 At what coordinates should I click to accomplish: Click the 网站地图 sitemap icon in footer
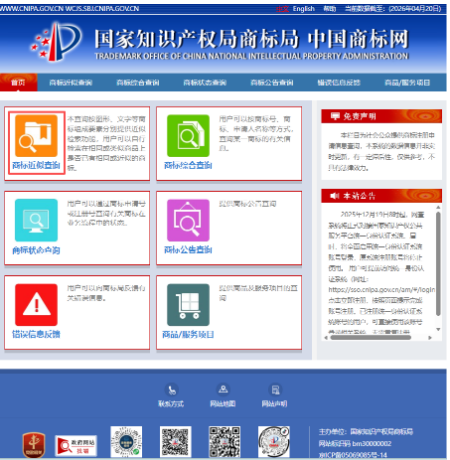point(223,390)
